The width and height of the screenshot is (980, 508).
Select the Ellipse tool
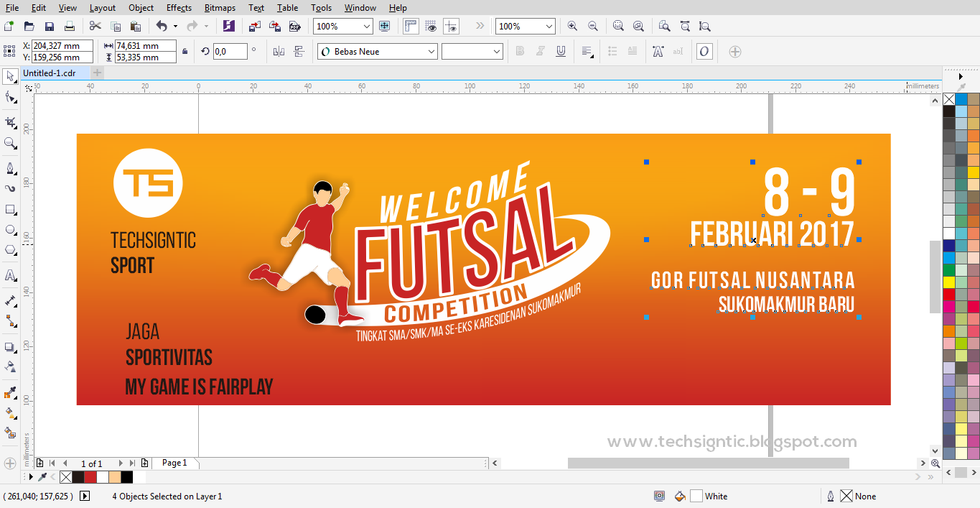(x=10, y=230)
